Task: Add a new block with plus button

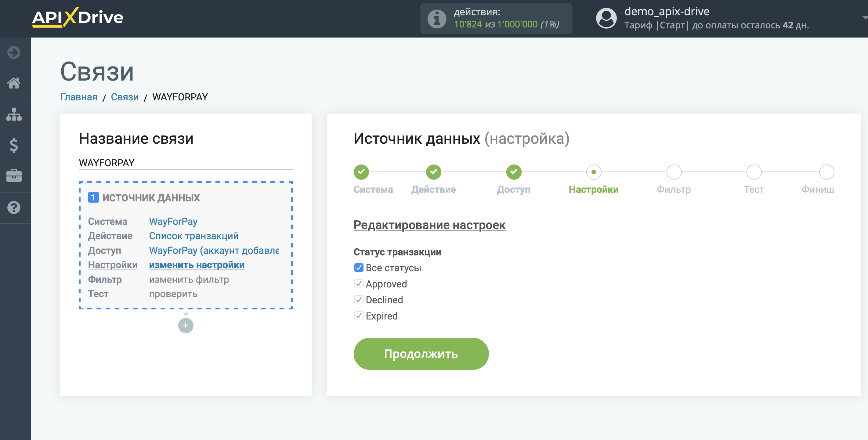Action: (186, 326)
